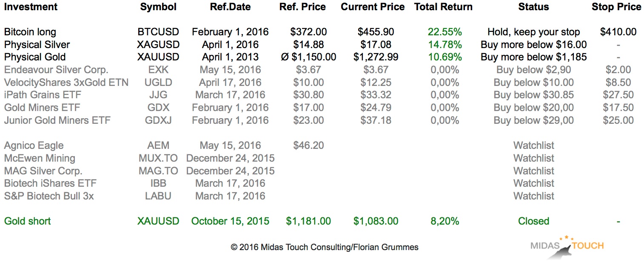
Task: Select the Investment column header
Action: (x=31, y=7)
